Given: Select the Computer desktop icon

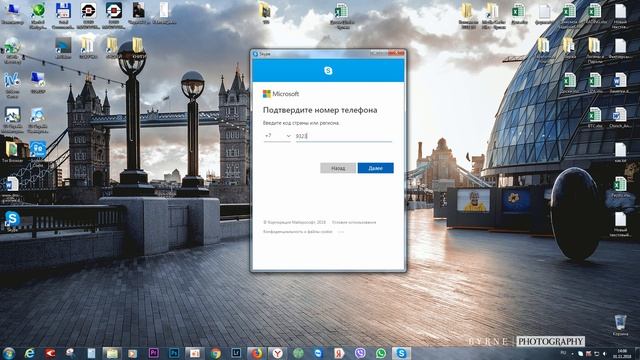Looking at the screenshot, I should (x=12, y=14).
